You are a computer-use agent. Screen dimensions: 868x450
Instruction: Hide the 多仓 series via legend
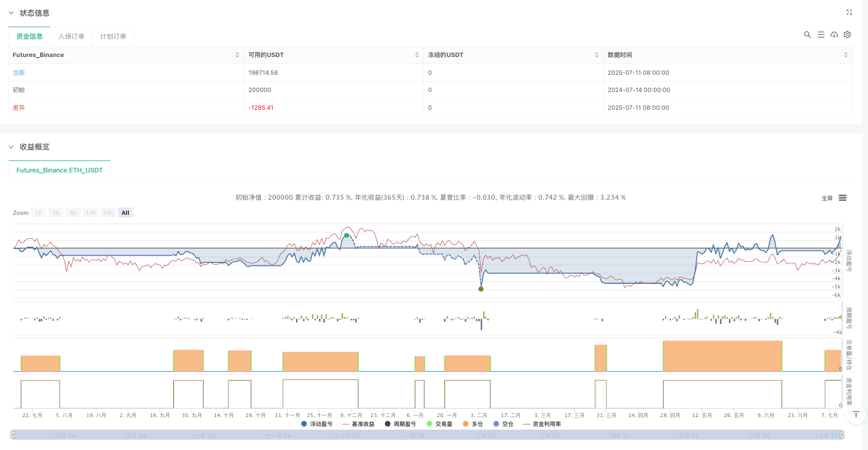click(473, 424)
